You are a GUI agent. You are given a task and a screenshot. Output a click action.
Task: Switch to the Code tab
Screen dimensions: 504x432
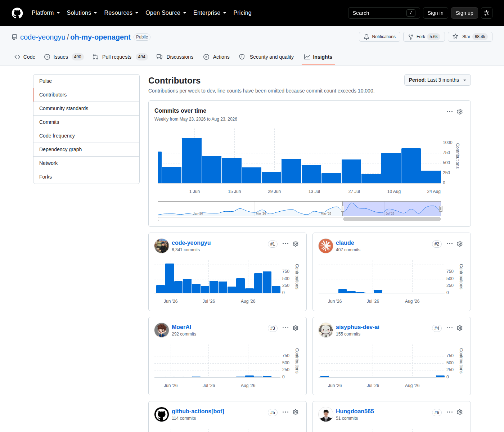(25, 57)
